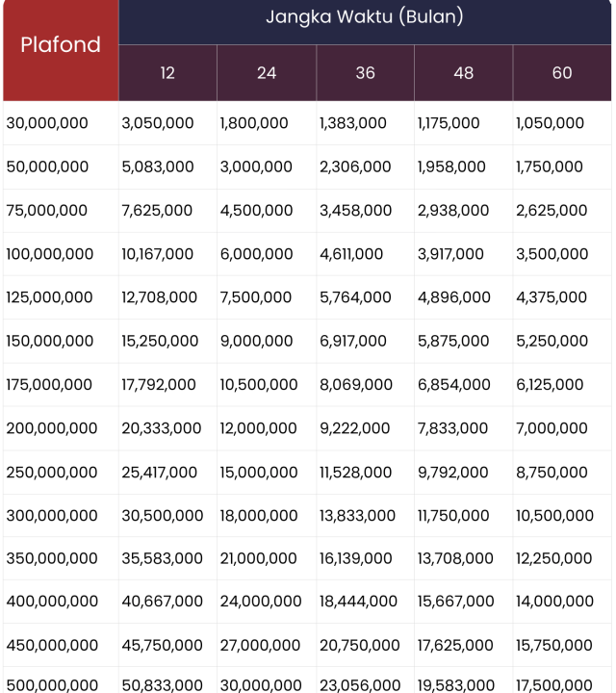
Task: Select the 200,000,000 plafond cell
Action: coord(52,428)
